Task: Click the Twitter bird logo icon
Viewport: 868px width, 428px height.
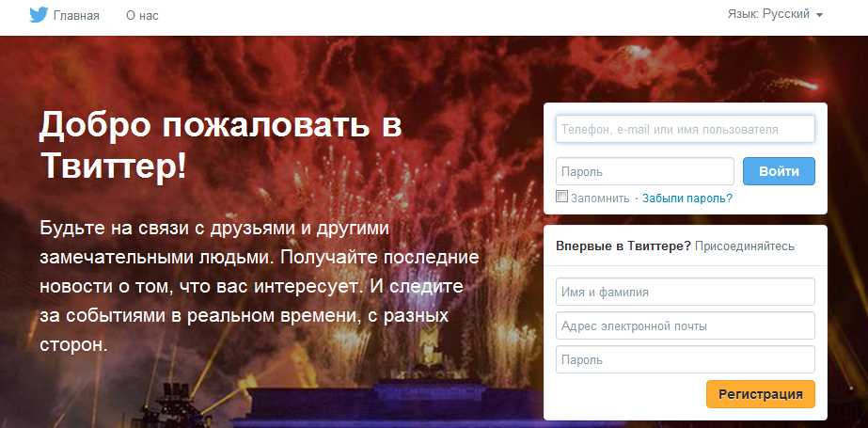Action: [x=39, y=15]
